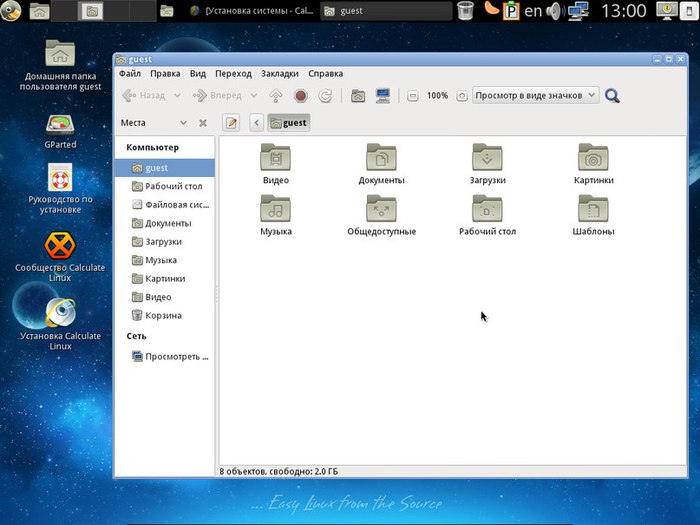700x525 pixels.
Task: Open the 'Закладки' menu
Action: [280, 73]
